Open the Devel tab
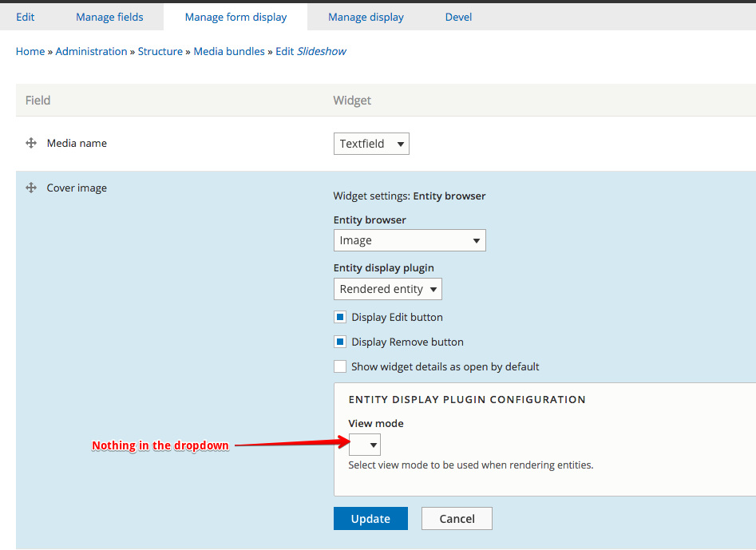 click(x=458, y=17)
